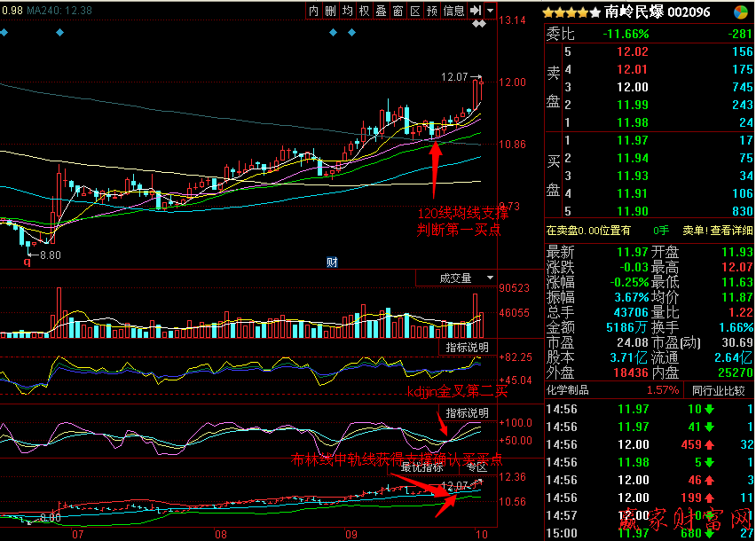The height and width of the screenshot is (541, 756).
Task: Click 指标说明 above the KDJ panel
Action: 467,347
